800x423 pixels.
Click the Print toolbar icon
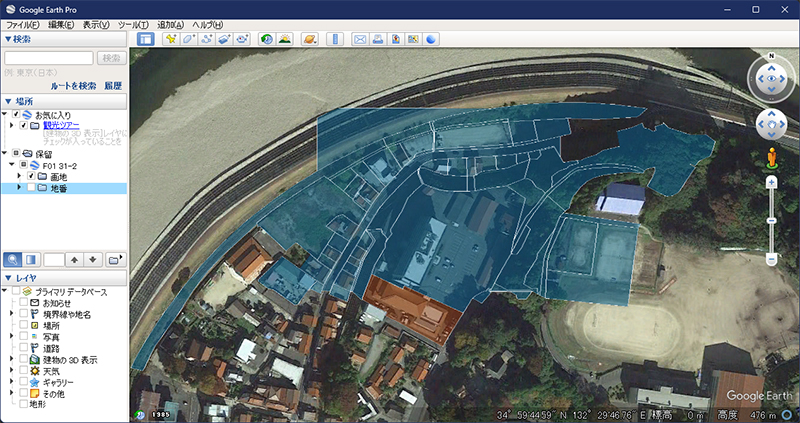[378, 39]
